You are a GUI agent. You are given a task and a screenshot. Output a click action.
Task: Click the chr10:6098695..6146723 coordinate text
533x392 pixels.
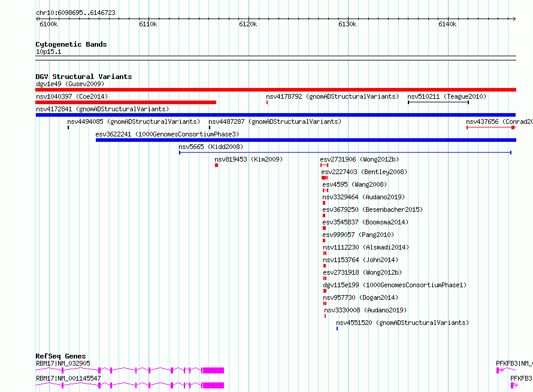click(x=75, y=13)
